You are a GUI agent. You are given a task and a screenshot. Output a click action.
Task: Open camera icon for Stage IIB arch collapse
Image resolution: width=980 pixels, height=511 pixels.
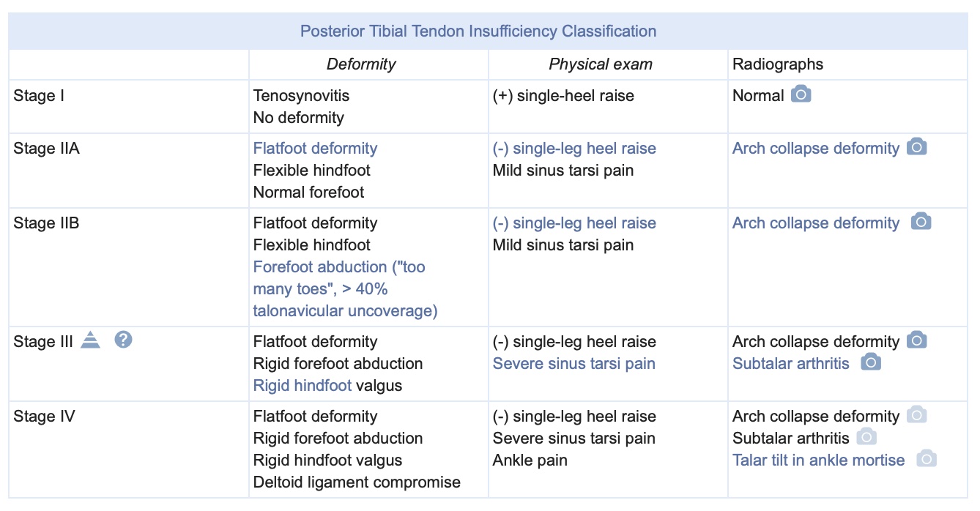click(921, 222)
